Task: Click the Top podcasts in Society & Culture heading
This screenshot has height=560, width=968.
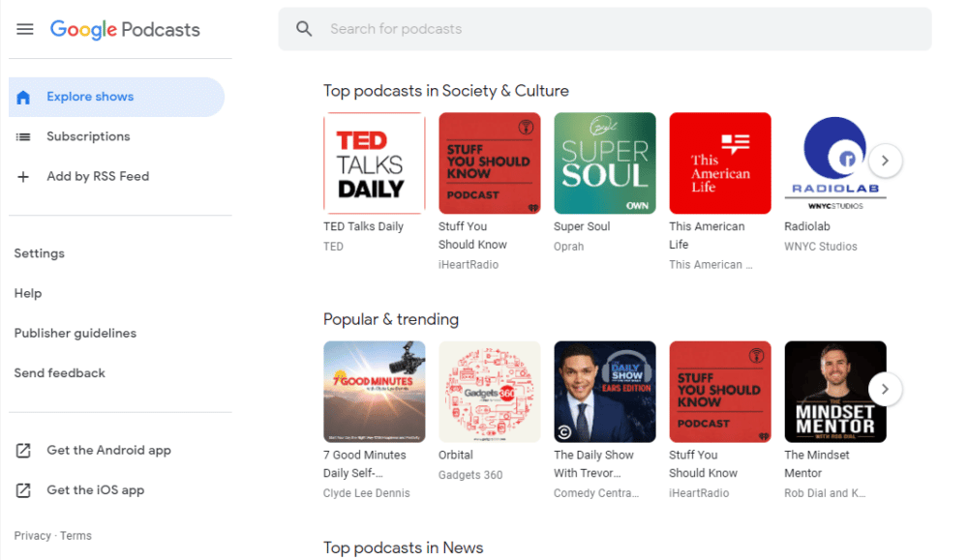Action: click(445, 91)
